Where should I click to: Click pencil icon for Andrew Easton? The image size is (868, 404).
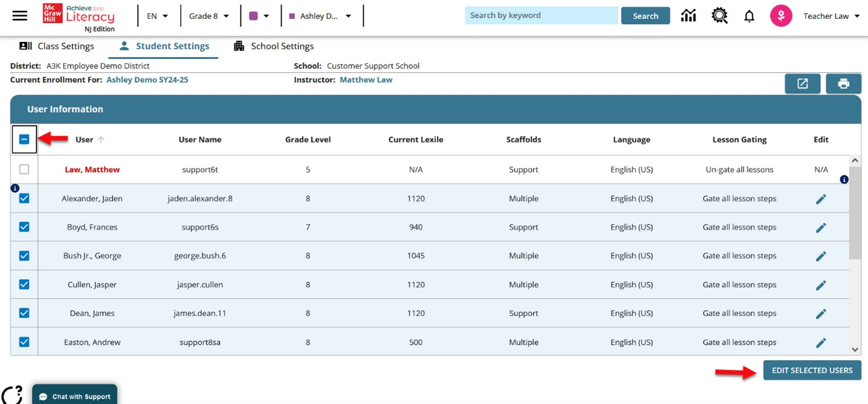click(x=821, y=343)
